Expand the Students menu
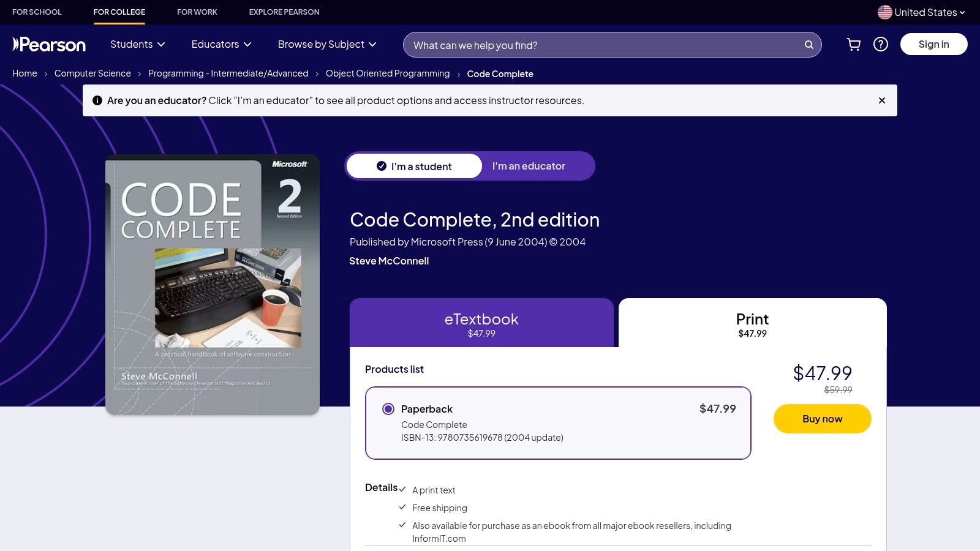This screenshot has width=980, height=551. [x=138, y=44]
